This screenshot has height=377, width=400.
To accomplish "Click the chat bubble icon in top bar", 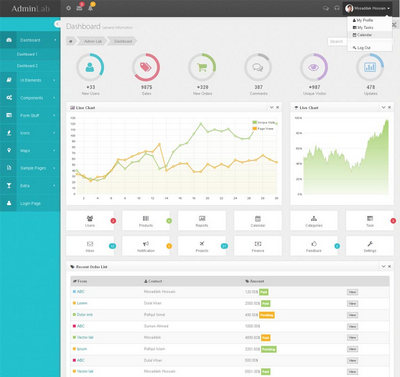I will click(326, 8).
